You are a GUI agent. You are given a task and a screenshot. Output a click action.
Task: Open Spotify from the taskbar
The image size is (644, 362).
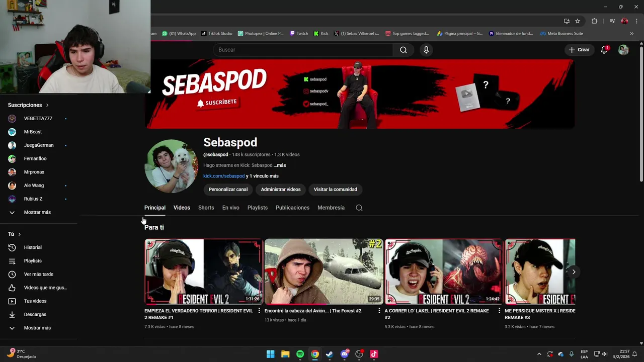point(300,354)
